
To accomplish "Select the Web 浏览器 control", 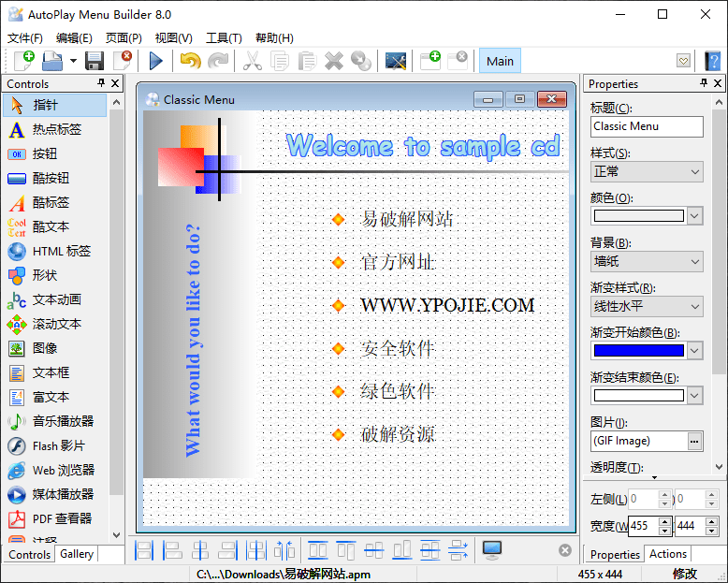I will (55, 470).
